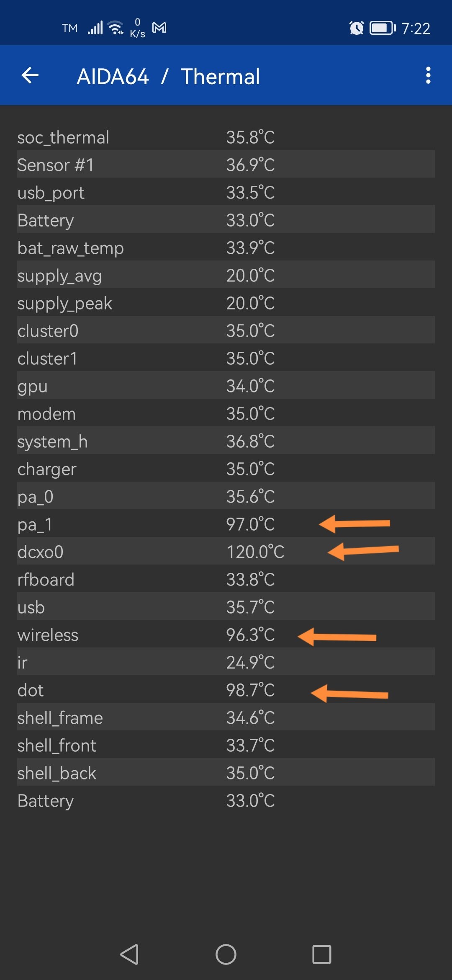This screenshot has height=980, width=452.
Task: Tap the Wi-Fi signal status icon
Action: 116,28
